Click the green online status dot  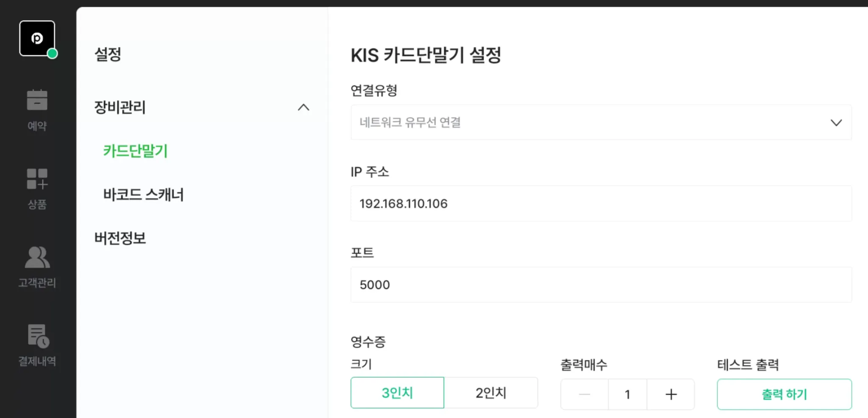53,54
